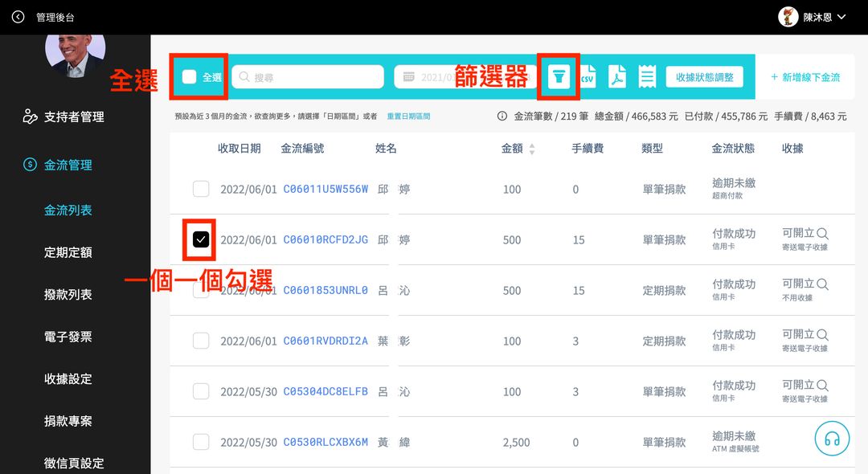The image size is (868, 474).
Task: Click the 重置日期區間 link
Action: pyautogui.click(x=408, y=116)
